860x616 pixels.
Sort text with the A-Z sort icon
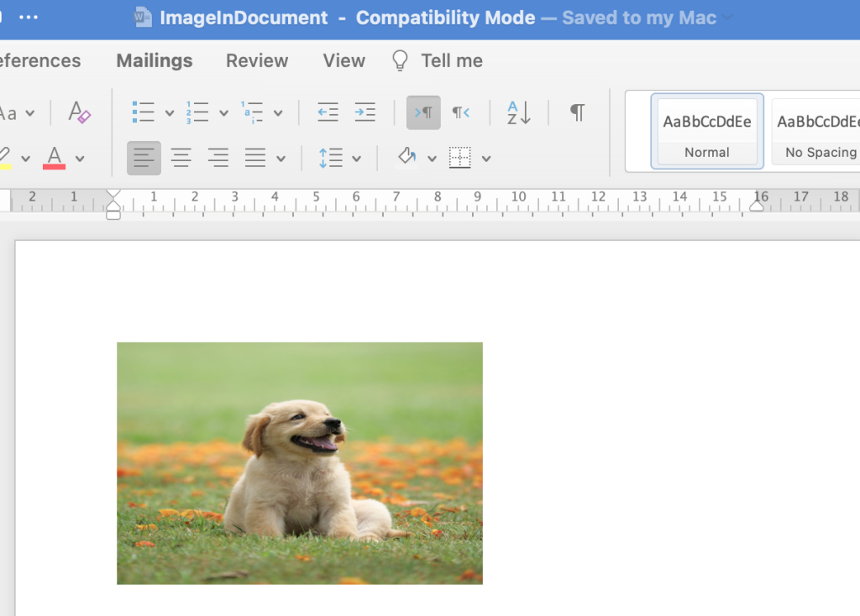coord(519,112)
